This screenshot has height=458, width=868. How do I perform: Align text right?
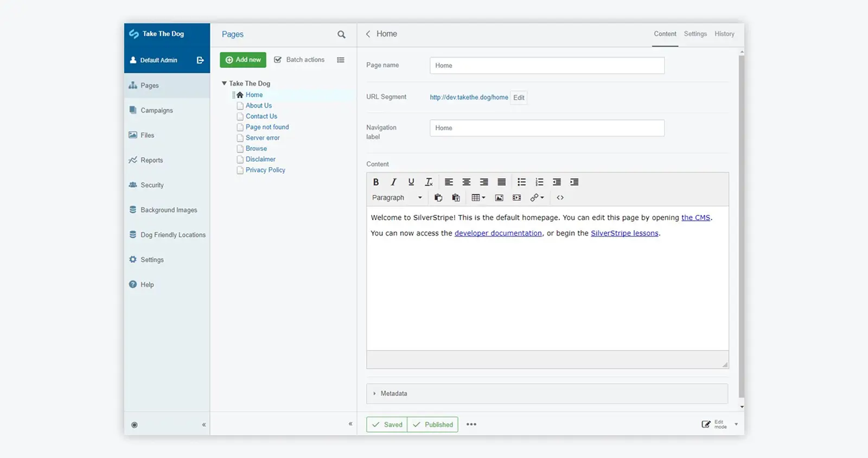click(484, 182)
